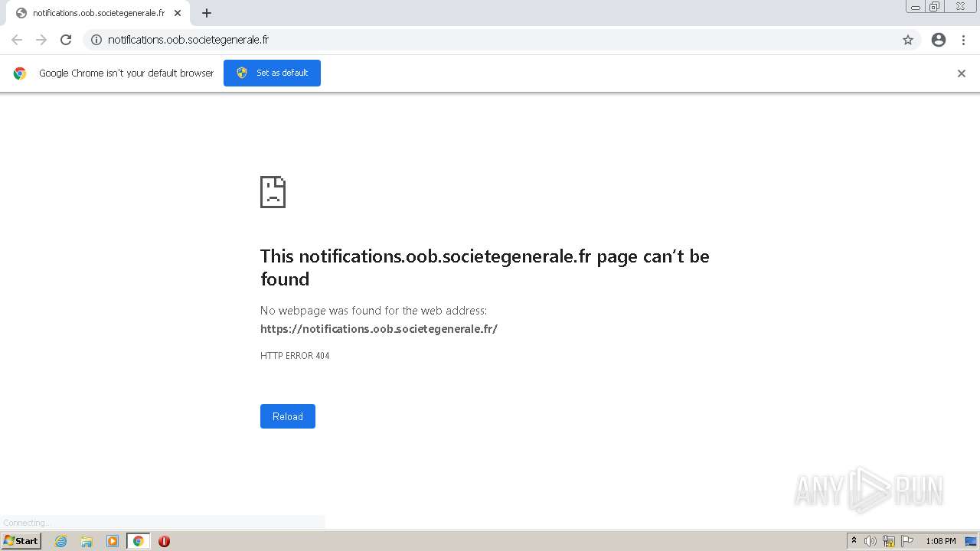
Task: Click the address bar URL field
Action: [x=501, y=40]
